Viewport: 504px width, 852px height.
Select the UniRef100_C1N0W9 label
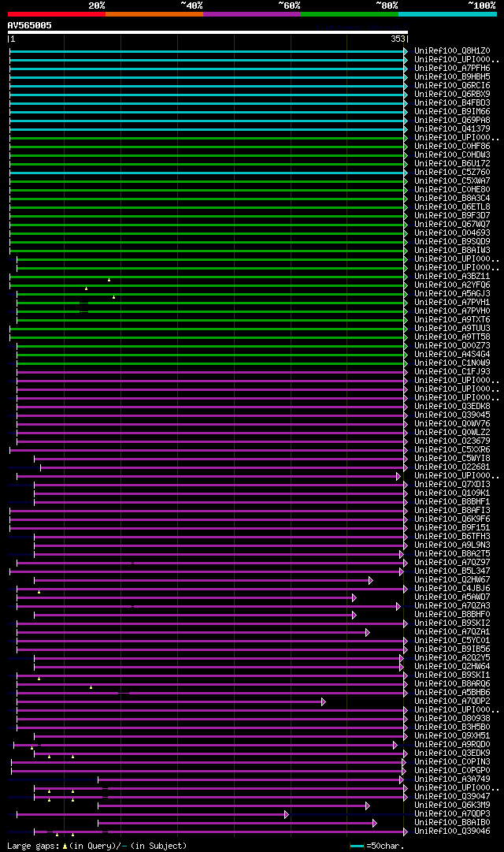pos(452,364)
